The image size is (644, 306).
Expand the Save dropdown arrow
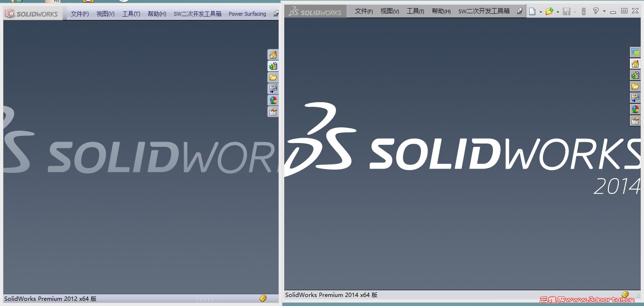coord(575,11)
